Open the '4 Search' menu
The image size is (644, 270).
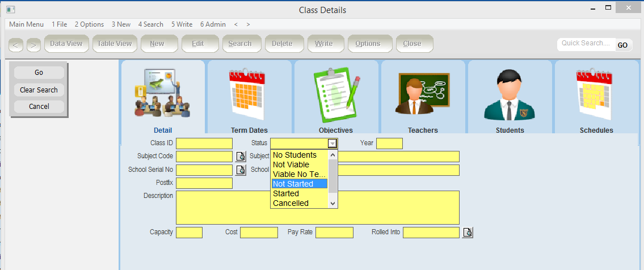(150, 24)
